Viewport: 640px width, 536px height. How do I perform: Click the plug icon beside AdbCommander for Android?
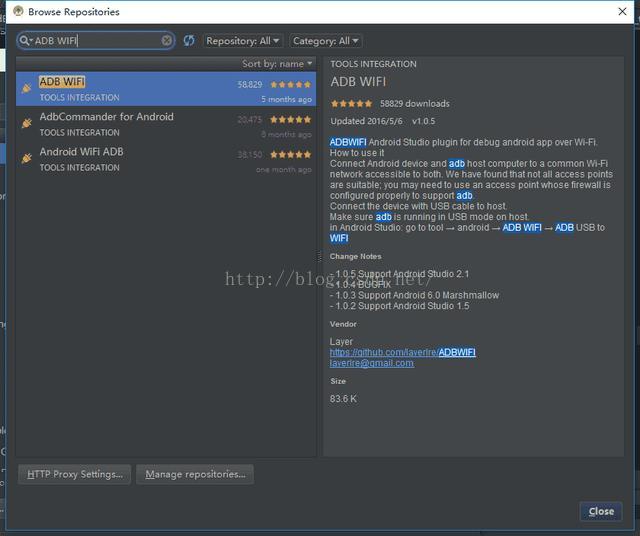[27, 123]
